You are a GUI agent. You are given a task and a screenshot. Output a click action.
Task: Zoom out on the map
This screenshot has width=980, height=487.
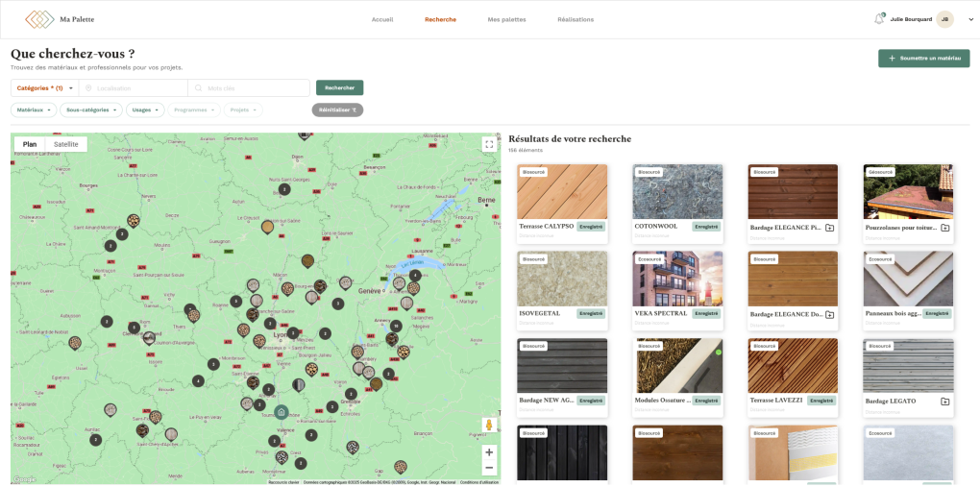489,468
